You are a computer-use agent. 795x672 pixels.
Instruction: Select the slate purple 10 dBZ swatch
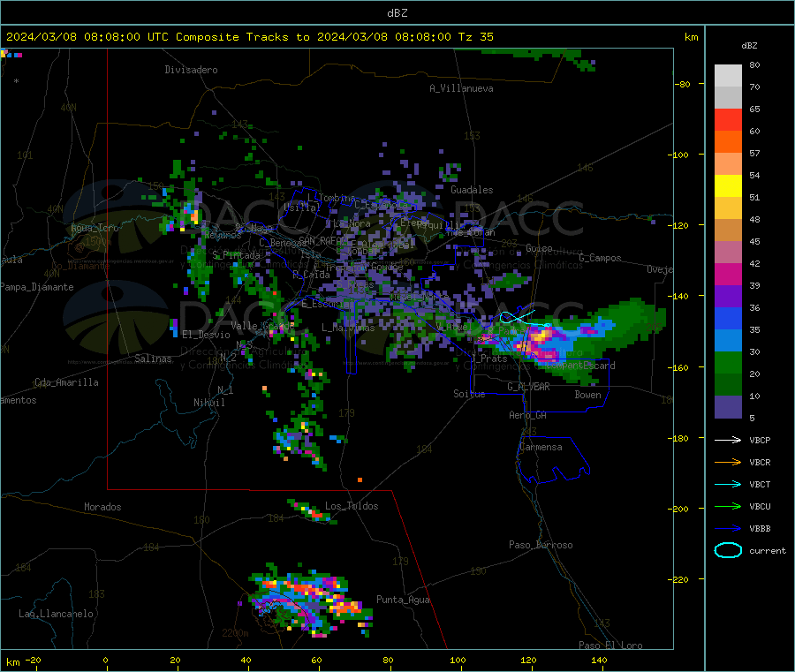pyautogui.click(x=728, y=407)
